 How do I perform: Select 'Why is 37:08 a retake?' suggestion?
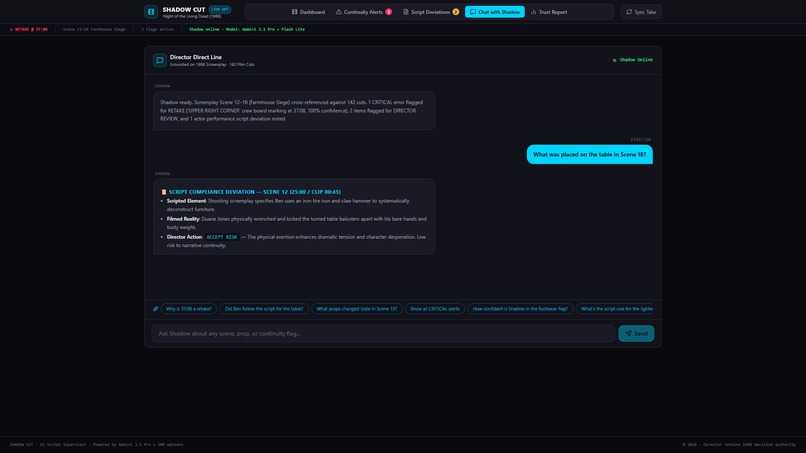click(189, 309)
